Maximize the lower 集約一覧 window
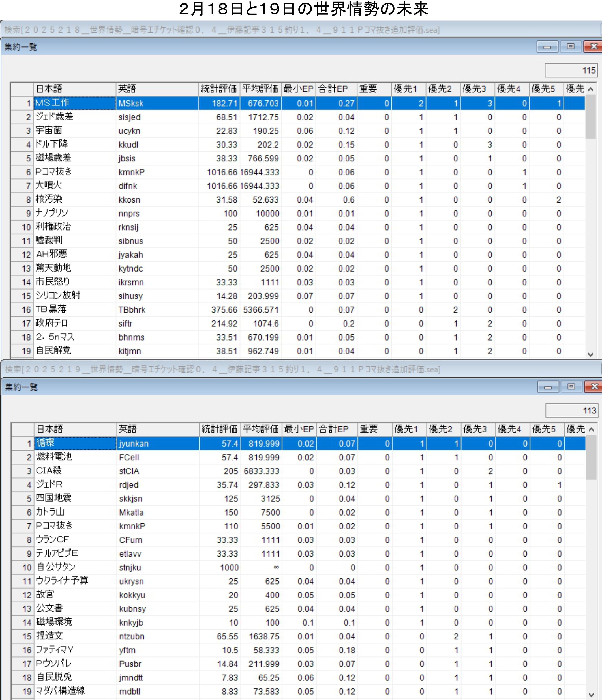This screenshot has width=602, height=700. pos(572,387)
